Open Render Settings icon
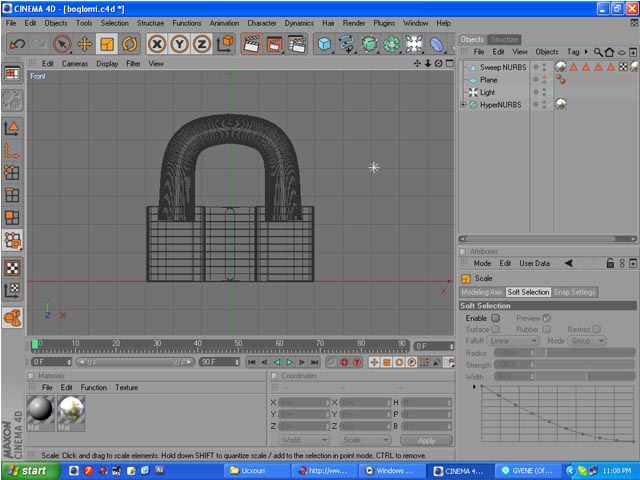 coord(297,44)
